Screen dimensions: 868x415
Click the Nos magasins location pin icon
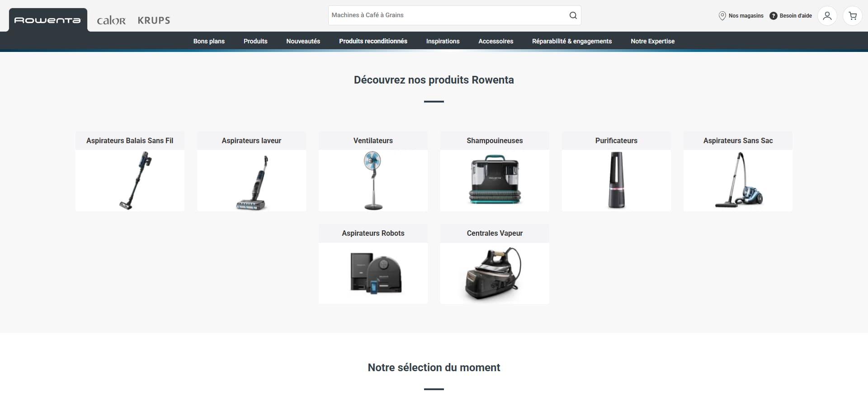(722, 16)
